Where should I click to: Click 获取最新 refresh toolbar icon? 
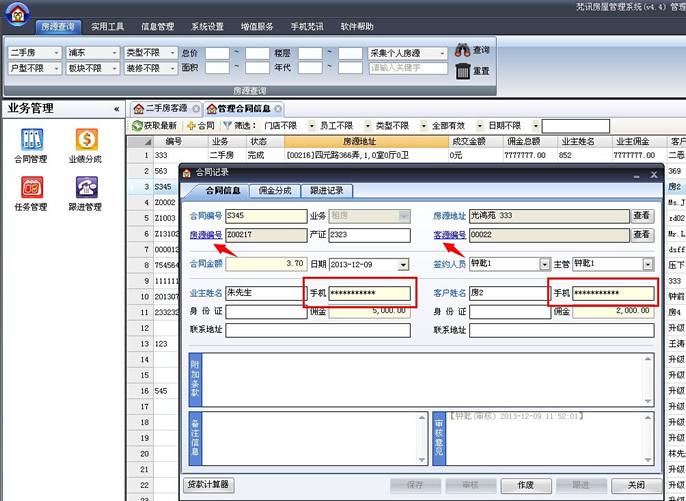(x=155, y=126)
